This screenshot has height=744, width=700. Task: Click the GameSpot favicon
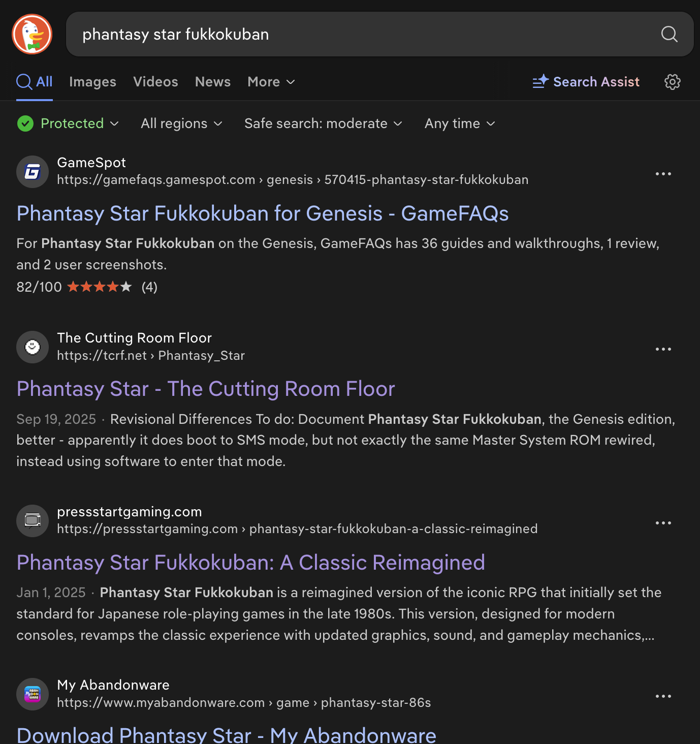(32, 171)
